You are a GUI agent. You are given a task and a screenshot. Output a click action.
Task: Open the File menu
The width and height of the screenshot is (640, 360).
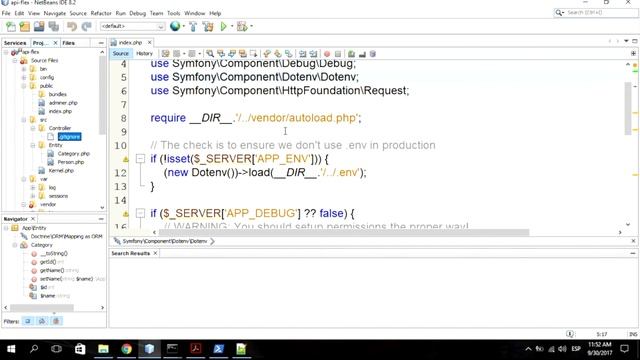pos(6,13)
